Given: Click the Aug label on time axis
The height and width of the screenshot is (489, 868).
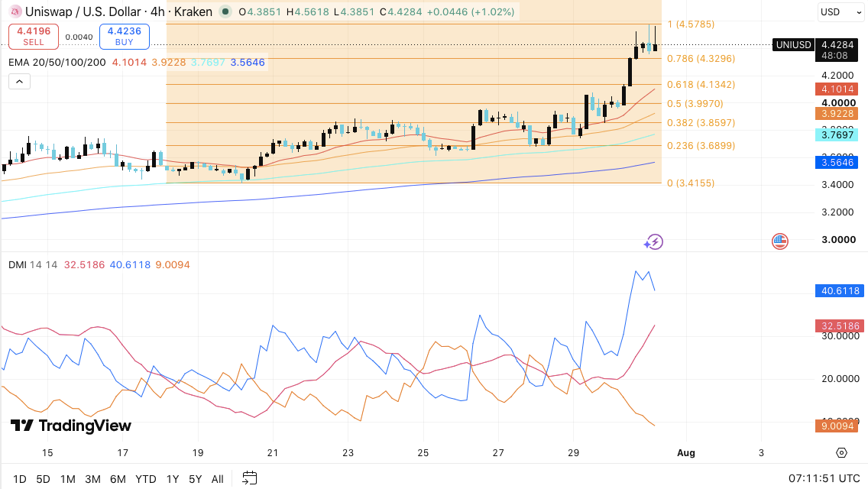Looking at the screenshot, I should click(686, 453).
